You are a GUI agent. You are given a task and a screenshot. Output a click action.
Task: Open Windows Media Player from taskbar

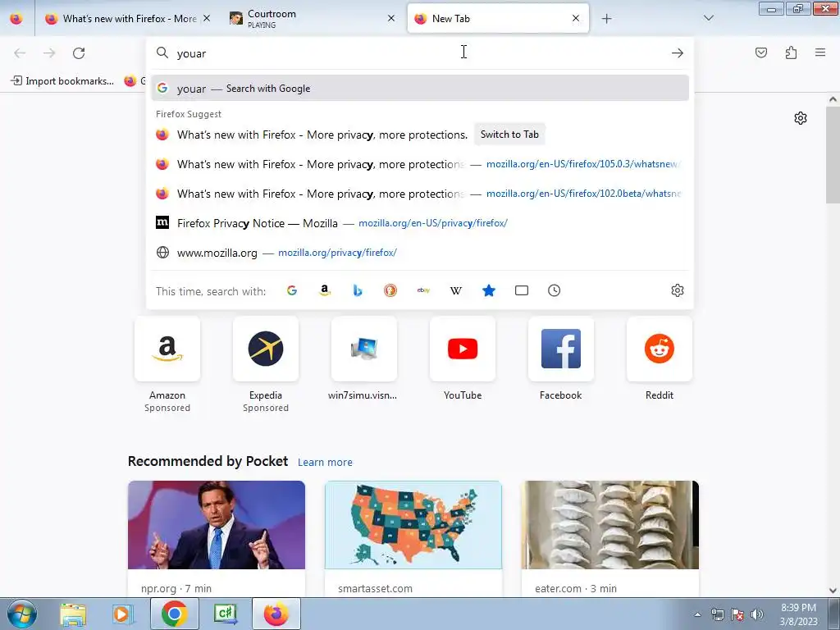(x=123, y=614)
